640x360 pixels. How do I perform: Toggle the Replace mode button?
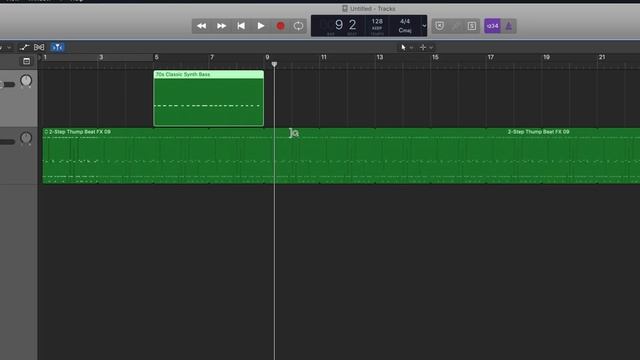tap(440, 26)
